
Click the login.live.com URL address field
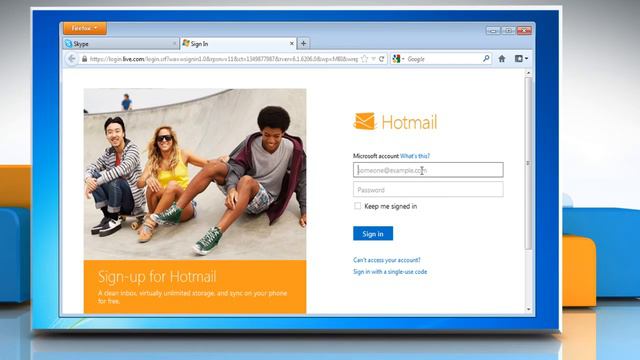coord(223,59)
